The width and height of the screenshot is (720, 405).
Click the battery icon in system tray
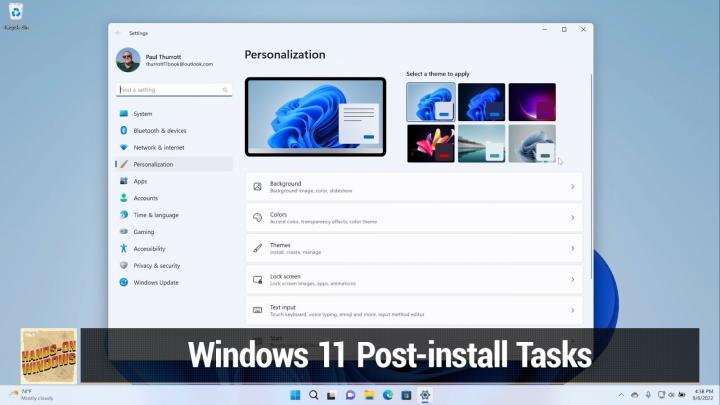682,395
